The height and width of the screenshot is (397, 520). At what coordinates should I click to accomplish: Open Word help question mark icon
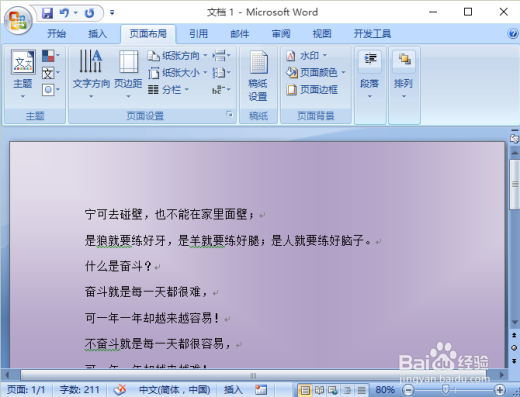coord(513,34)
